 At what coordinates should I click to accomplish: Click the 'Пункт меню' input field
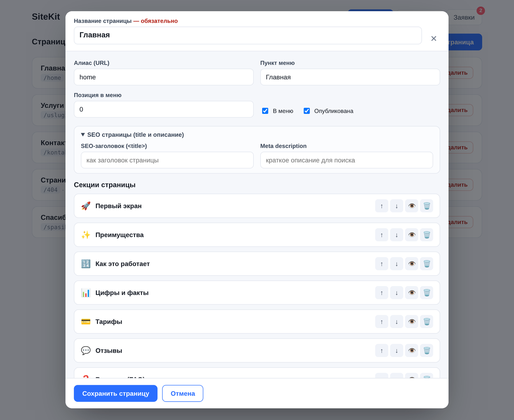[350, 77]
